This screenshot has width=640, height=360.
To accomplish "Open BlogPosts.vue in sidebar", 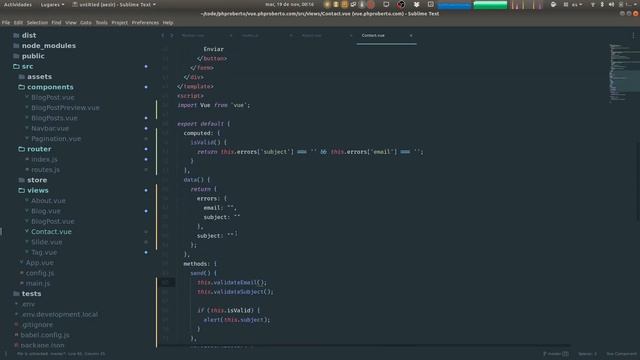I will pyautogui.click(x=54, y=118).
